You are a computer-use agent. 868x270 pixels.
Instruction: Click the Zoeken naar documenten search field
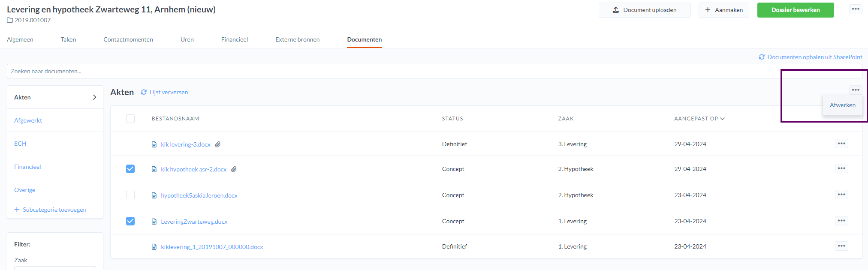[x=386, y=71]
